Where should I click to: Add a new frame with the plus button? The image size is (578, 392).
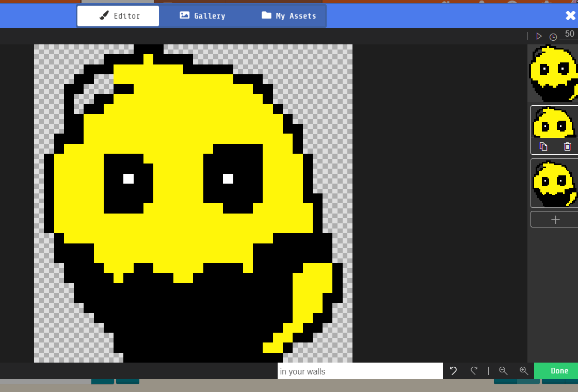[x=554, y=219]
